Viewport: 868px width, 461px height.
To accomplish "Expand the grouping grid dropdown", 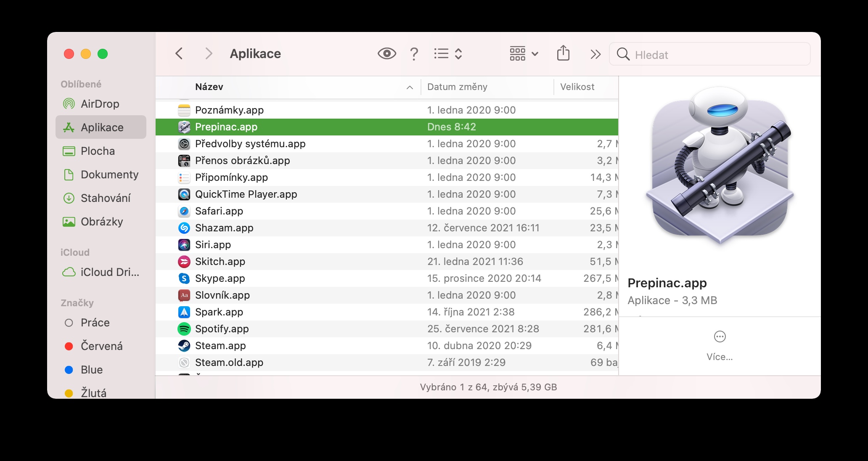I will pos(524,54).
